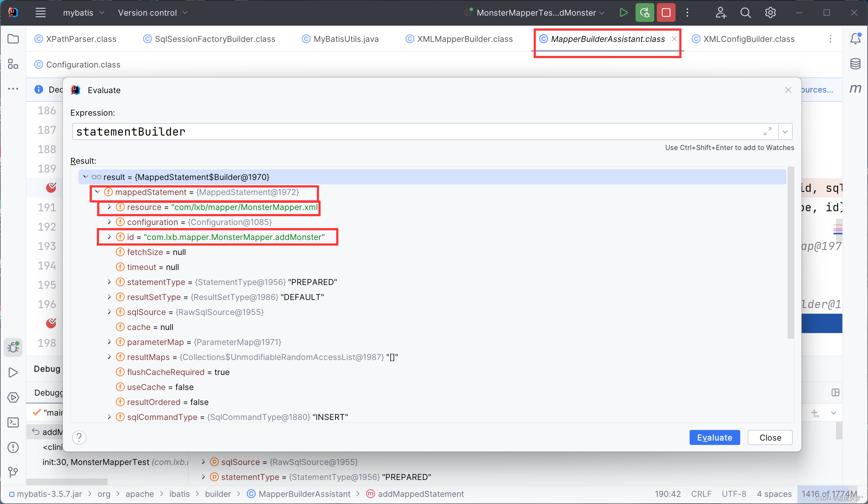868x504 pixels.
Task: Open the Database tool window icon
Action: tap(855, 64)
